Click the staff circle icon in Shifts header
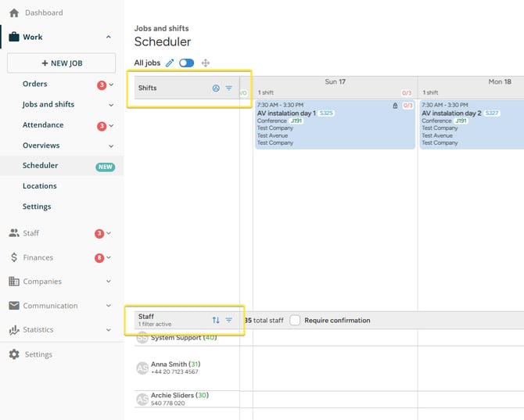This screenshot has width=524, height=420. click(x=216, y=88)
